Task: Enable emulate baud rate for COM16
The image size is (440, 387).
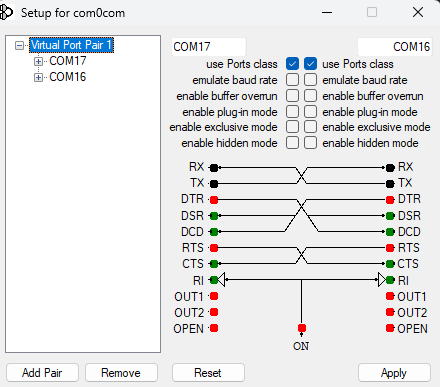Action: (310, 80)
